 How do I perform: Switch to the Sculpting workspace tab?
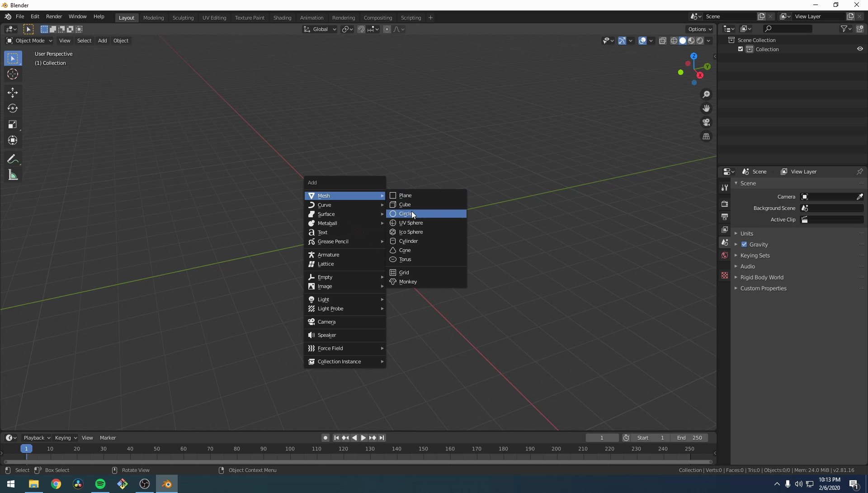183,18
